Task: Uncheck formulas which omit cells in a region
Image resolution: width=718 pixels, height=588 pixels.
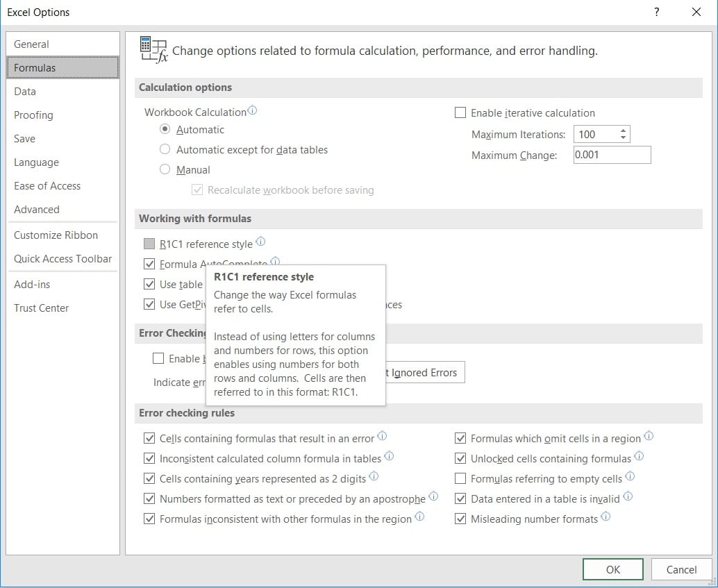Action: [x=460, y=438]
